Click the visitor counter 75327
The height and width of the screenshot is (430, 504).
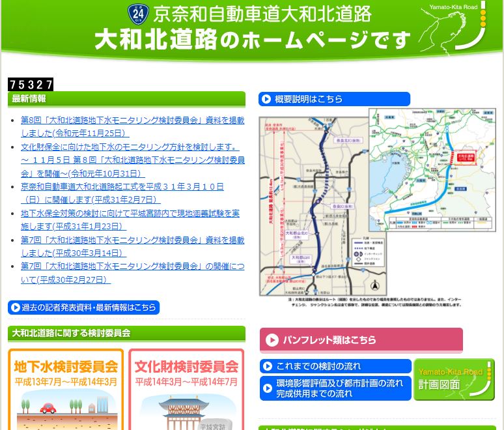(31, 84)
